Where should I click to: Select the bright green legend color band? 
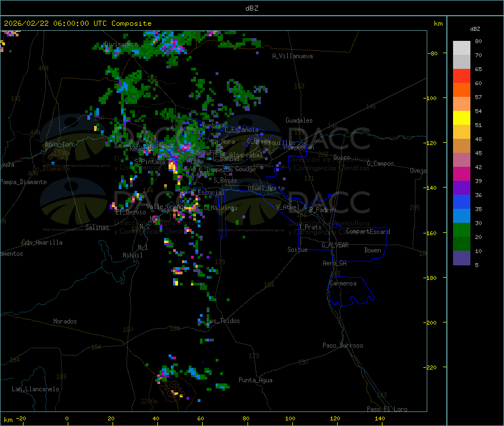461,230
